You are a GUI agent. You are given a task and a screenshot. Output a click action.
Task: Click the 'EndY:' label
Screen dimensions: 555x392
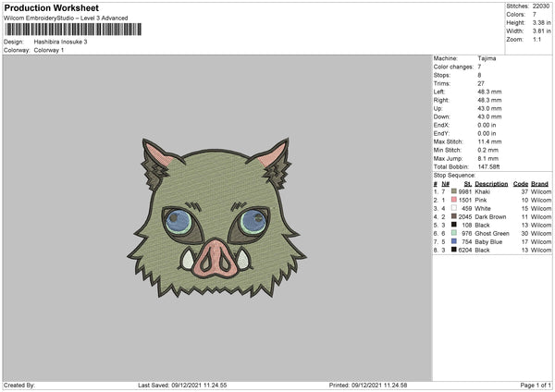pyautogui.click(x=441, y=133)
